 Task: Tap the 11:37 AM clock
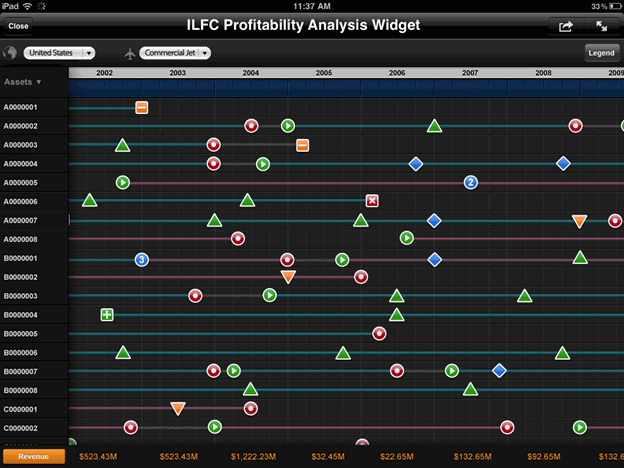click(x=312, y=6)
